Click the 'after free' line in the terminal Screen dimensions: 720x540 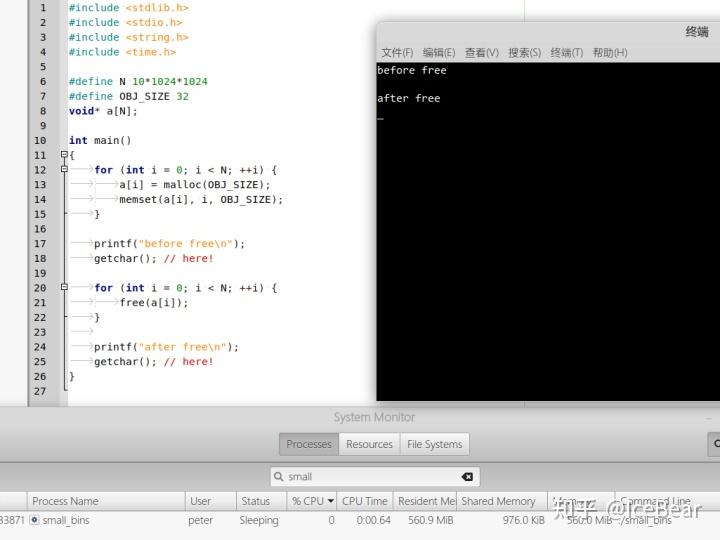pyautogui.click(x=408, y=98)
